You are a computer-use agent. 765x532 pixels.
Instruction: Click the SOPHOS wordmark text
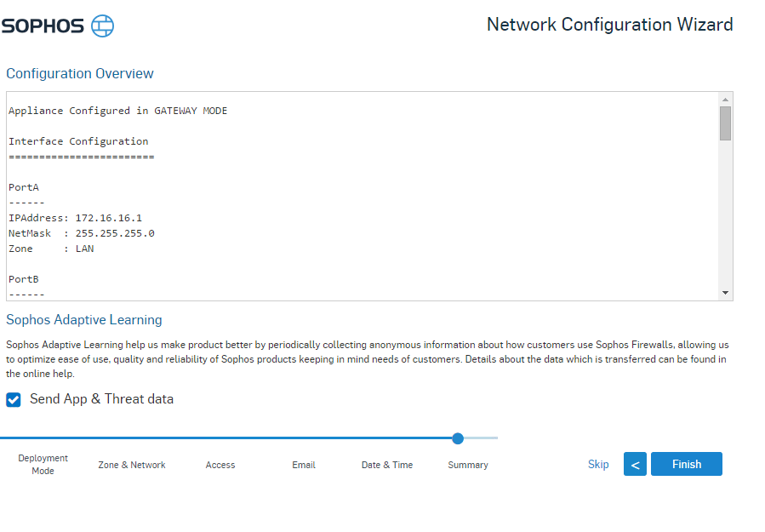click(43, 26)
